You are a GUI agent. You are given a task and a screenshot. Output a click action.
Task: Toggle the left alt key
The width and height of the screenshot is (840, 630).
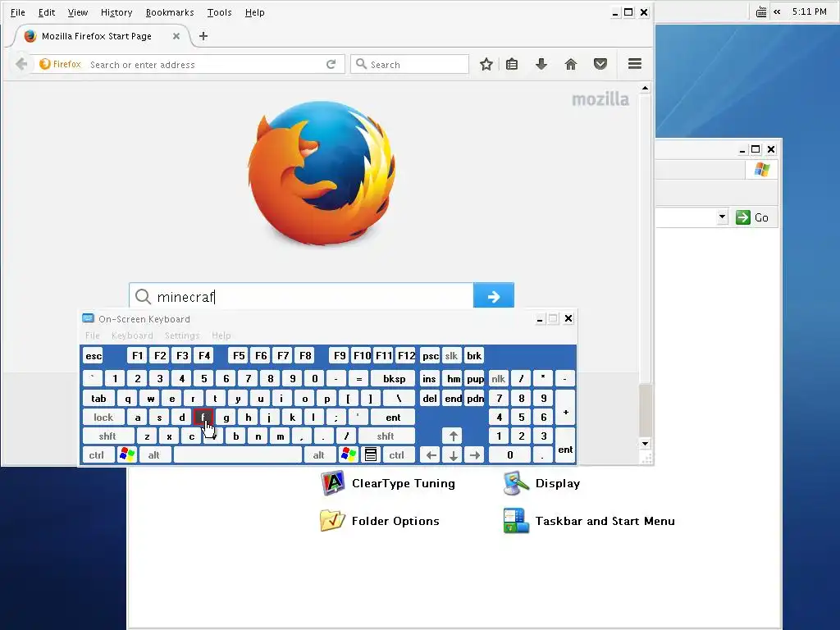tap(154, 454)
